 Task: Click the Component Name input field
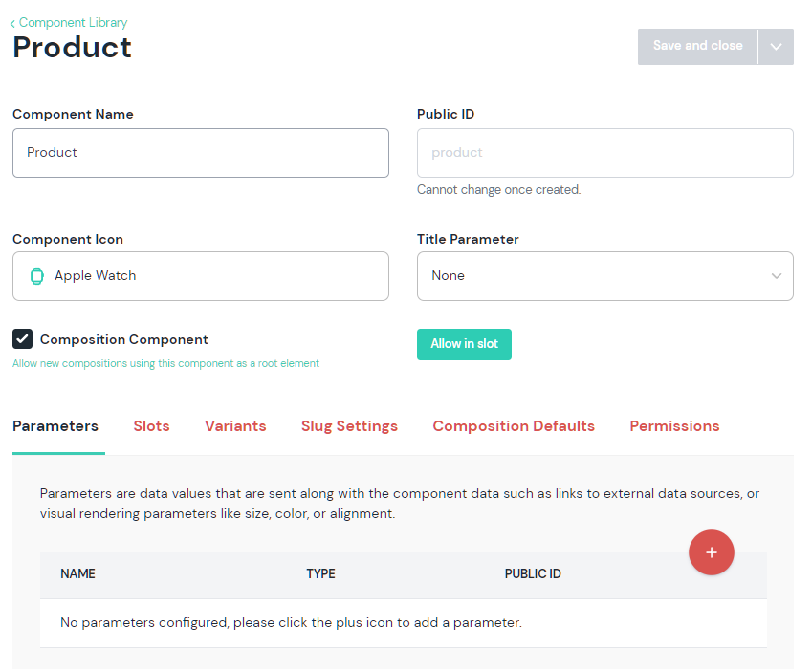click(x=201, y=153)
